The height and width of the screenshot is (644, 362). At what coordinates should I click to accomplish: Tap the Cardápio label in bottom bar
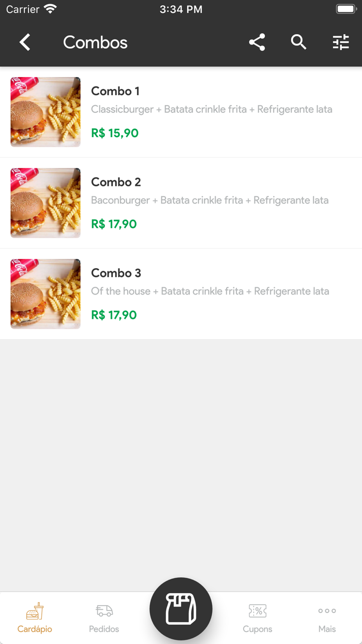tap(35, 629)
